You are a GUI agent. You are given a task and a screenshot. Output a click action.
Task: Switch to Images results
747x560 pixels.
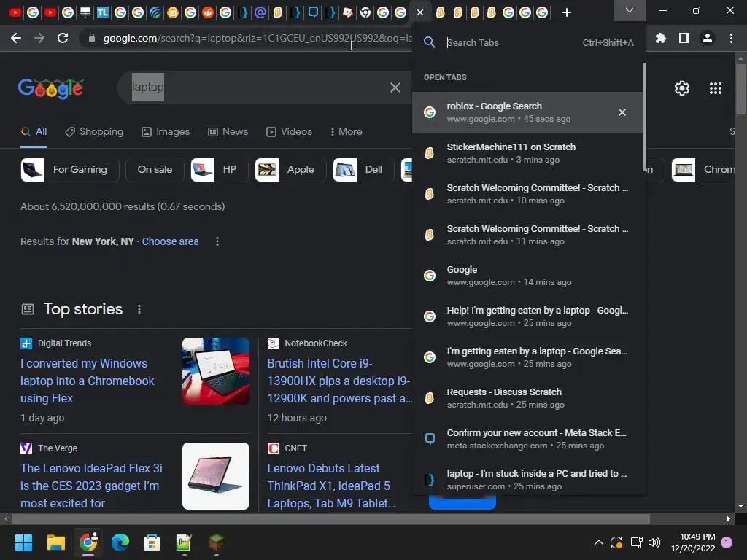(x=166, y=132)
